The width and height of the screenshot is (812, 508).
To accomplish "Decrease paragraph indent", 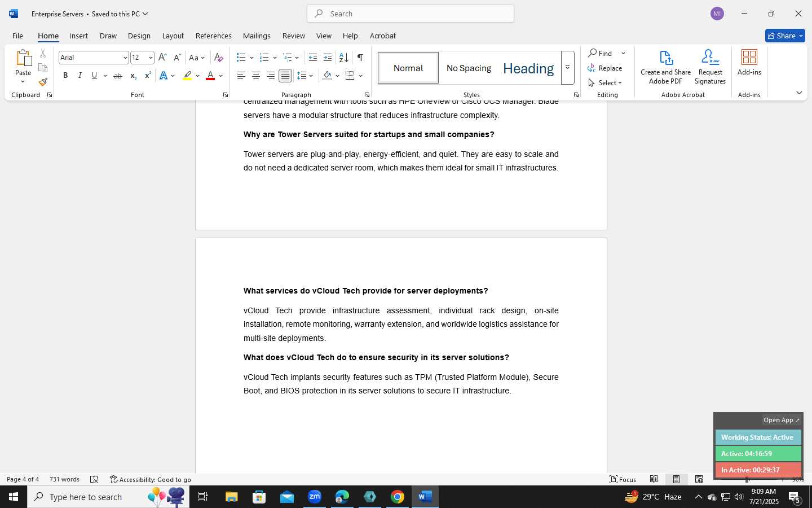I will pyautogui.click(x=313, y=58).
